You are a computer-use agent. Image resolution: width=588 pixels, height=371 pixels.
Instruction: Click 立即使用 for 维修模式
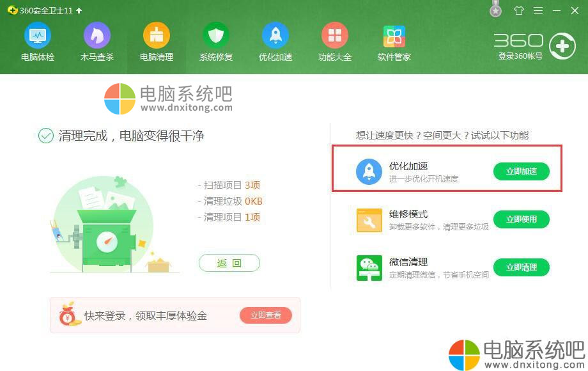[522, 219]
